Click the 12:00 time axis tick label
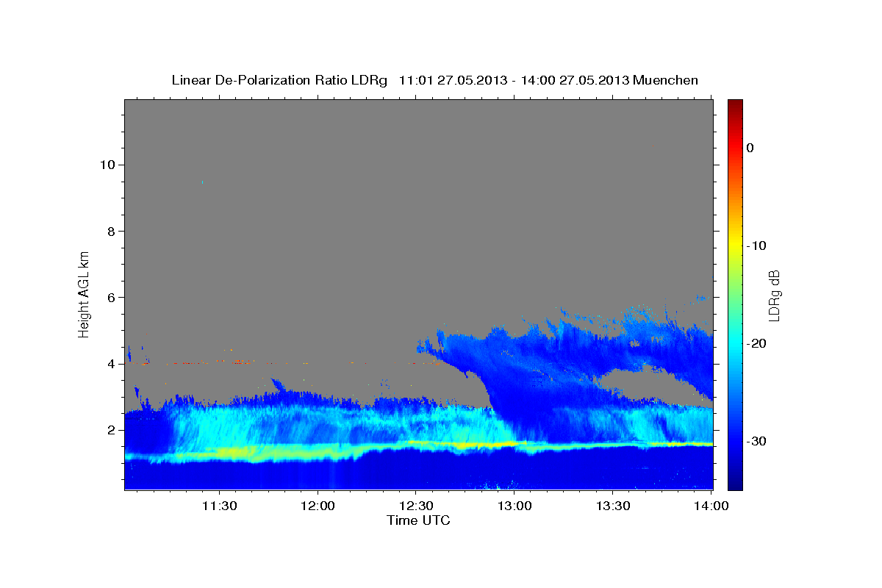Viewport: 882px width, 588px height. pos(318,506)
